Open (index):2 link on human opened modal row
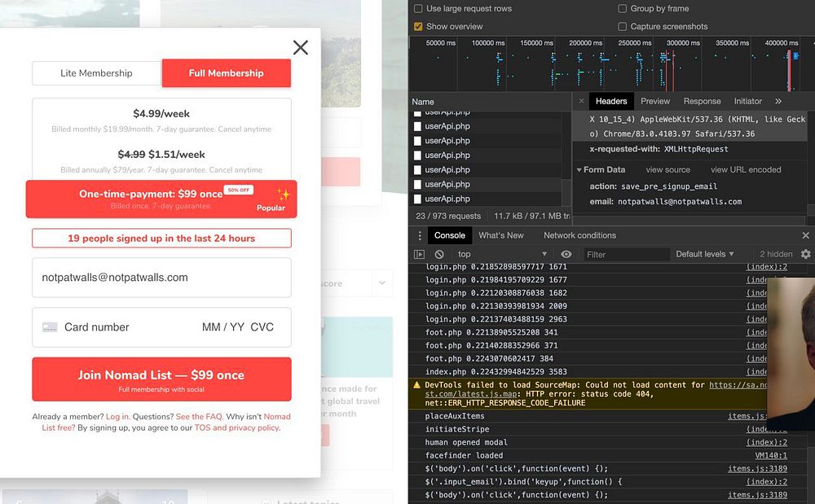The width and height of the screenshot is (815, 504). tap(767, 443)
